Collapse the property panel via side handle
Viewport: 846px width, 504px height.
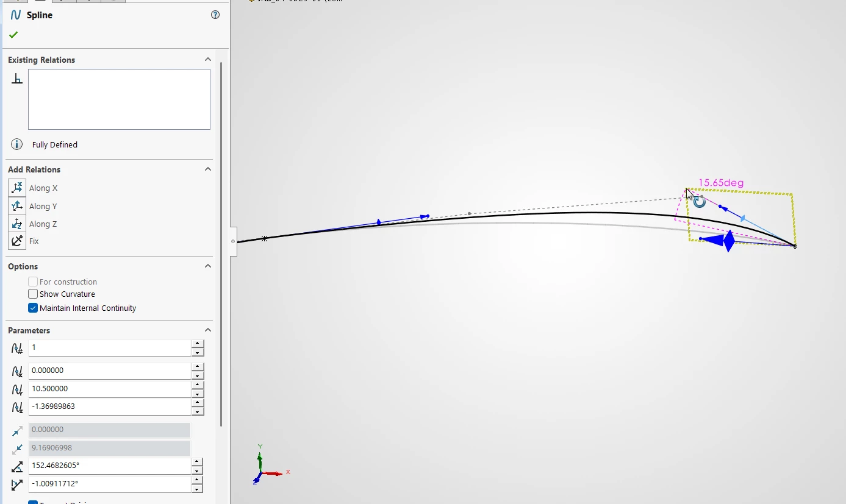(233, 241)
